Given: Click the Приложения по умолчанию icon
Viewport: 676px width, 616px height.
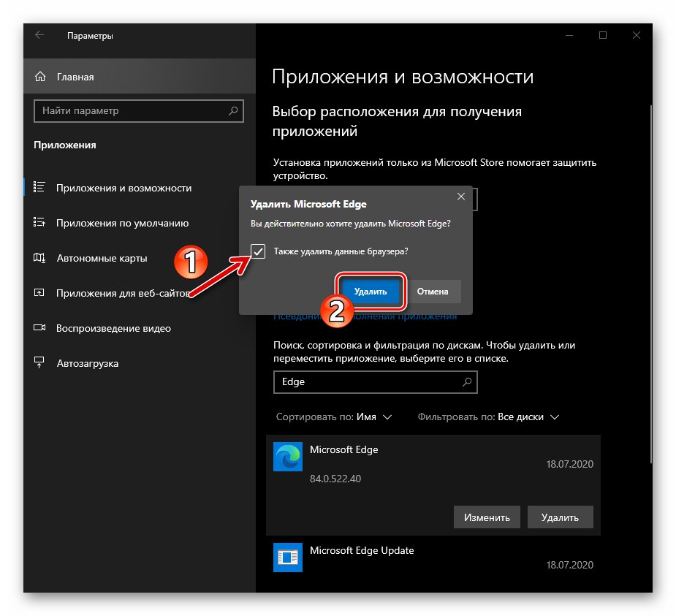Looking at the screenshot, I should 39,222.
